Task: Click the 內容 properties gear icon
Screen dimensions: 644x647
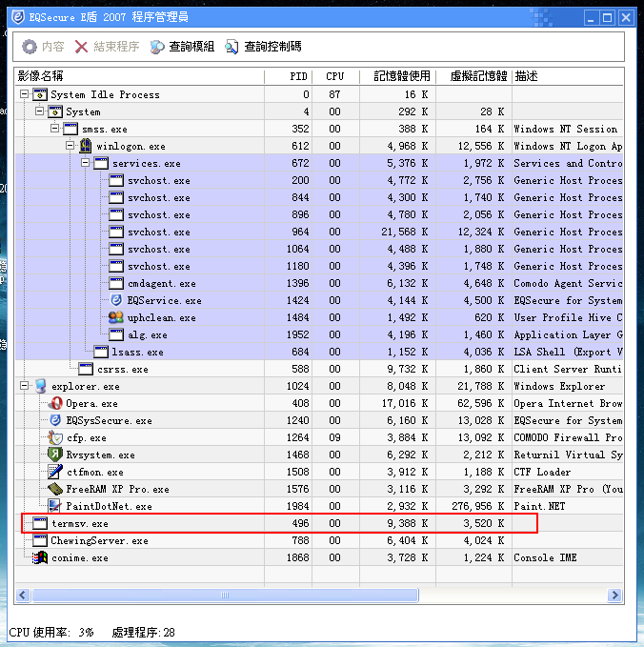Action: point(30,47)
